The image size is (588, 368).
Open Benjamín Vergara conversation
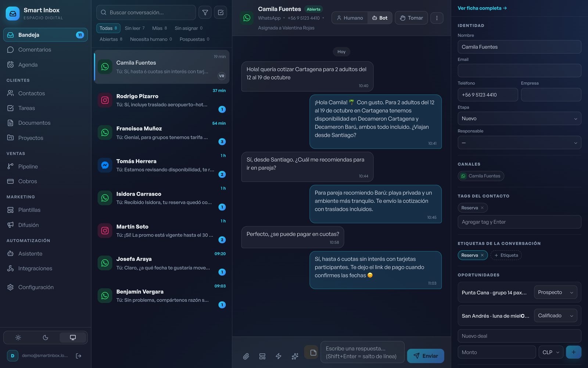click(162, 296)
